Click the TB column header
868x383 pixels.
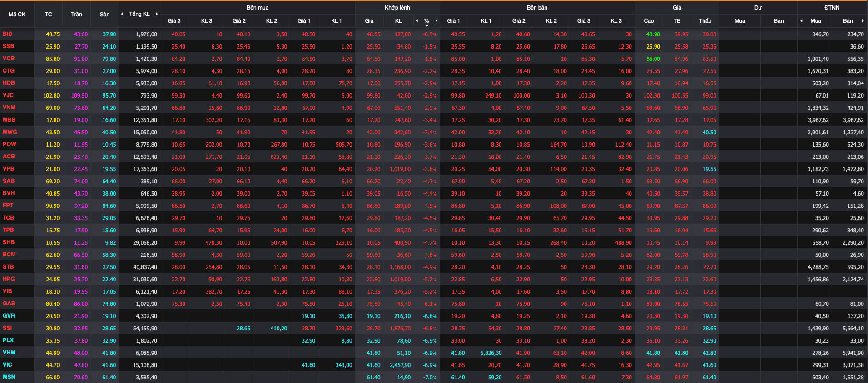(x=677, y=21)
